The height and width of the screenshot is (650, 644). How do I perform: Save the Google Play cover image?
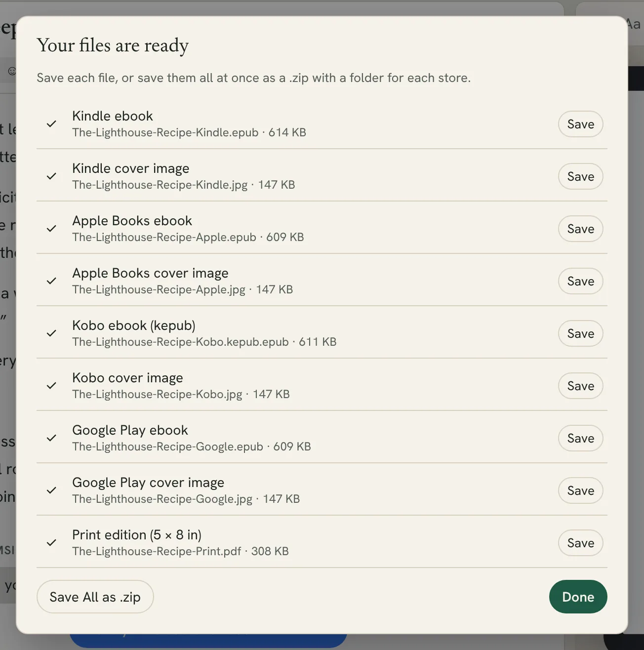(x=580, y=491)
